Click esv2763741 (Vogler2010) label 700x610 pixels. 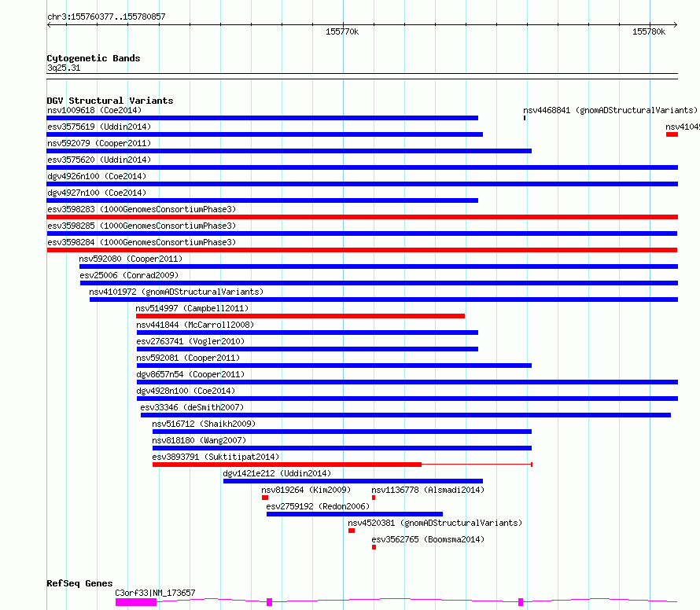(190, 341)
